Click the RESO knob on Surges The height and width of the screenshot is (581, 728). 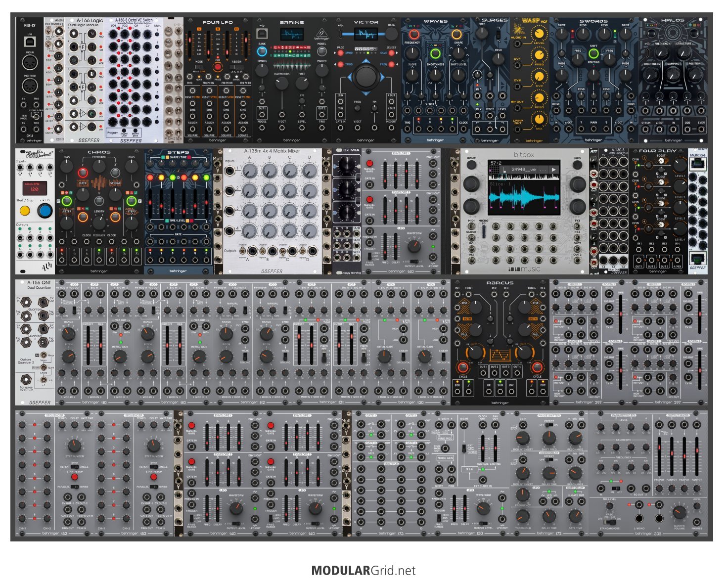(498, 60)
